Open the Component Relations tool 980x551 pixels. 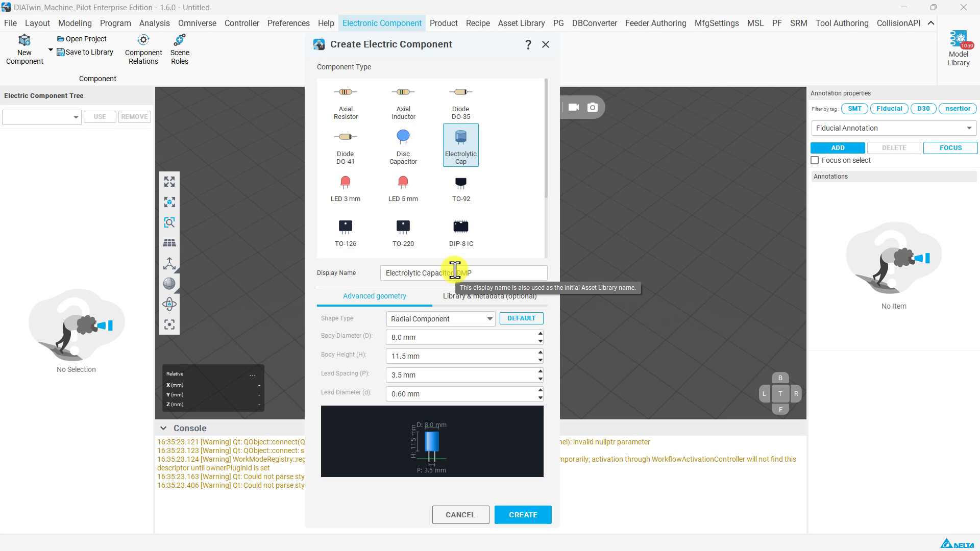point(143,49)
